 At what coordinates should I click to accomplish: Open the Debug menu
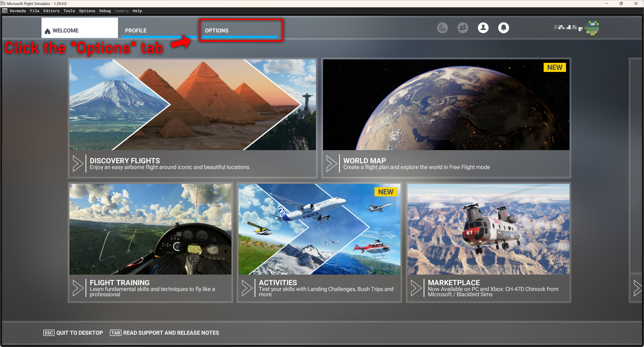point(105,11)
